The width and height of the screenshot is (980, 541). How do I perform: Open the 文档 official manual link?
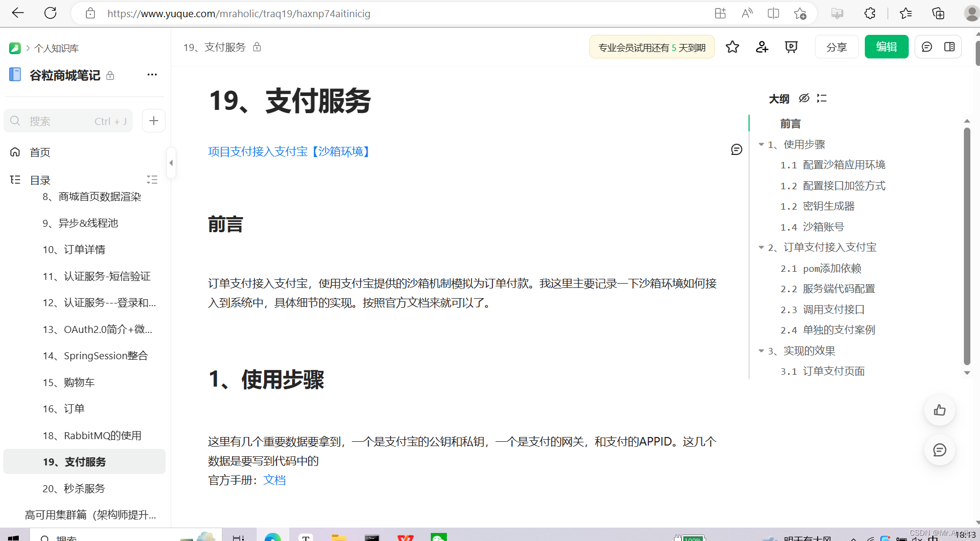274,480
